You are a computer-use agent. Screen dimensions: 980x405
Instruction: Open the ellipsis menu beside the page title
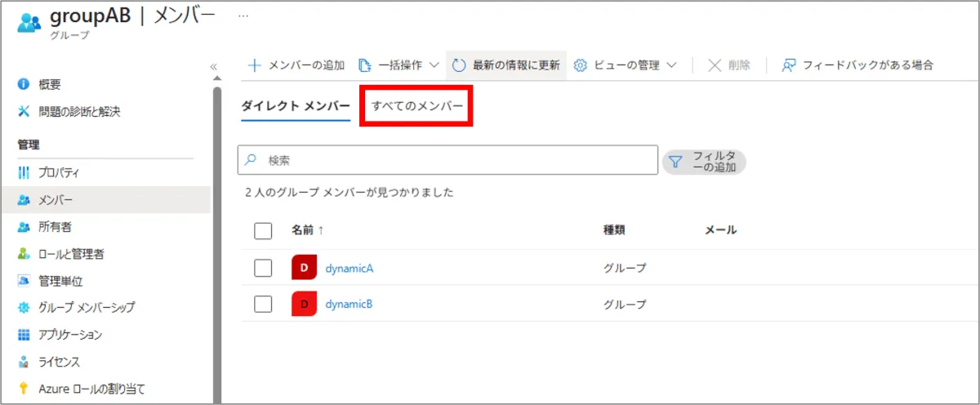(x=243, y=16)
